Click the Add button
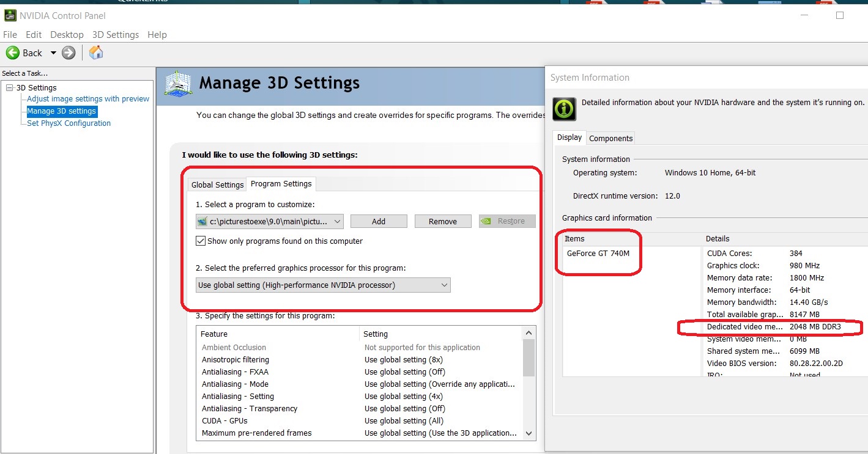 click(x=378, y=221)
